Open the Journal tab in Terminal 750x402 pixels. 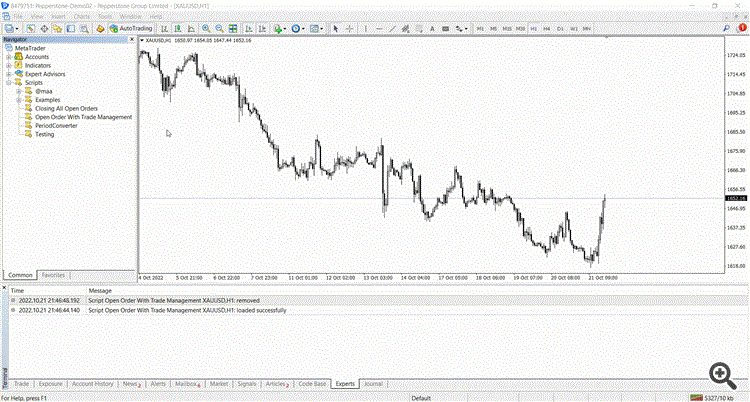coord(374,384)
